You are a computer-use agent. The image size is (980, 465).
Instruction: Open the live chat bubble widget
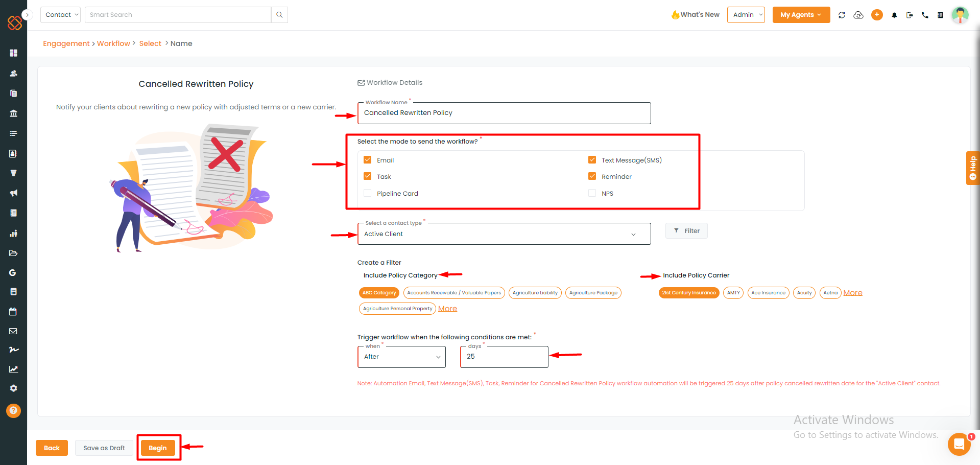(959, 444)
